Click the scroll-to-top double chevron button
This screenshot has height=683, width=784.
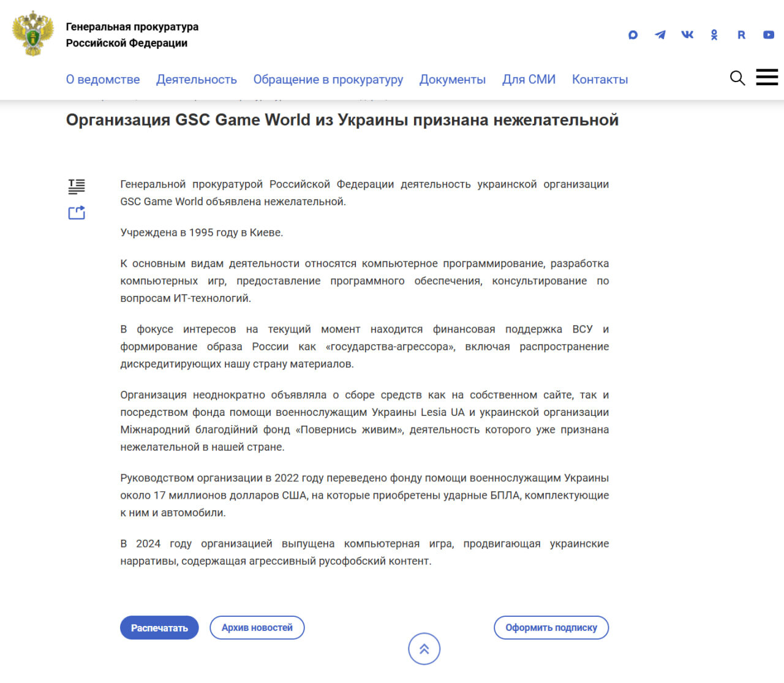click(x=424, y=649)
